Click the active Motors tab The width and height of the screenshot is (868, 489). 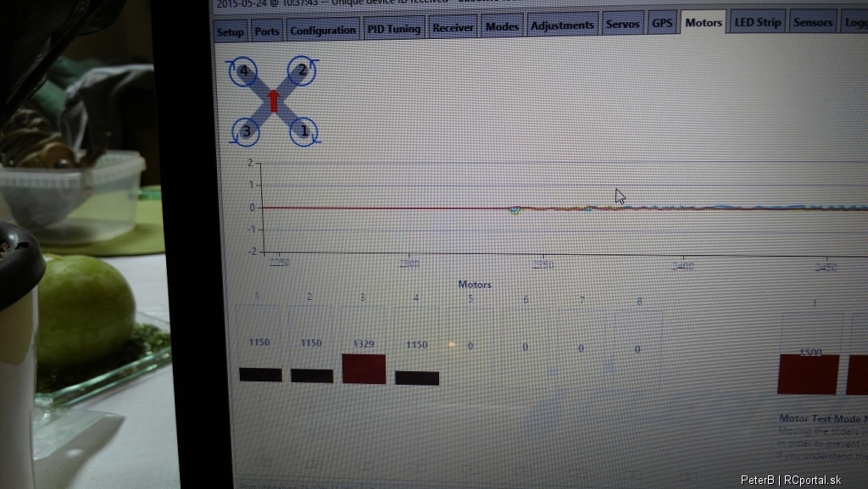point(703,22)
